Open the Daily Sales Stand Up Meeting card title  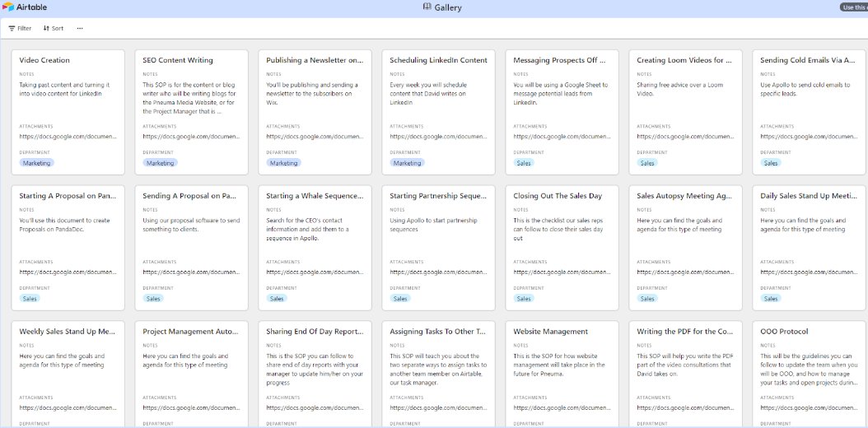(x=809, y=196)
